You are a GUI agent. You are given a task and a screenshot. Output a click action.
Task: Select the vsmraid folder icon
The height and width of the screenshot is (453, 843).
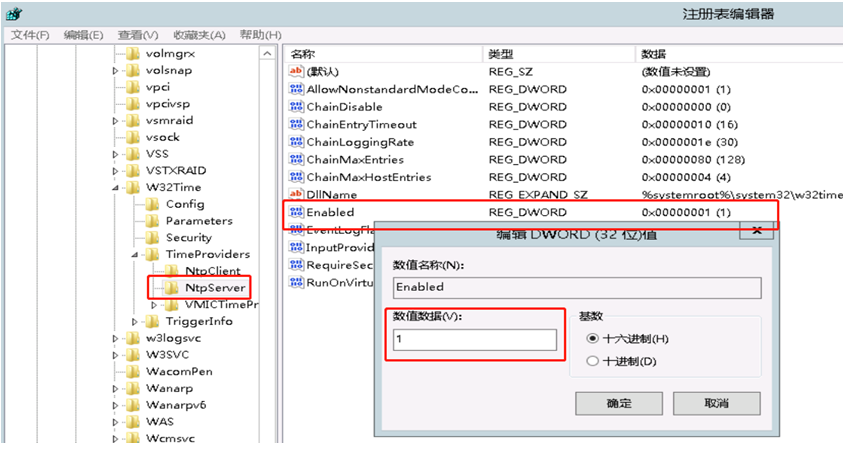tap(133, 120)
